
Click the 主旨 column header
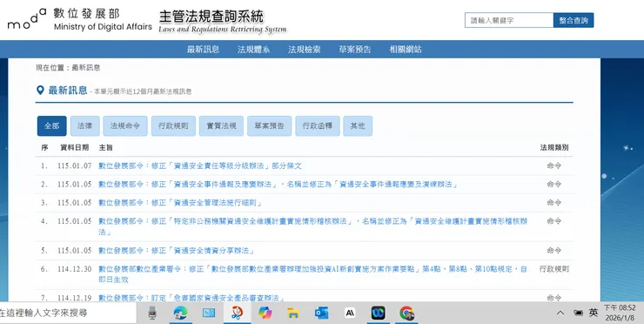click(x=105, y=147)
